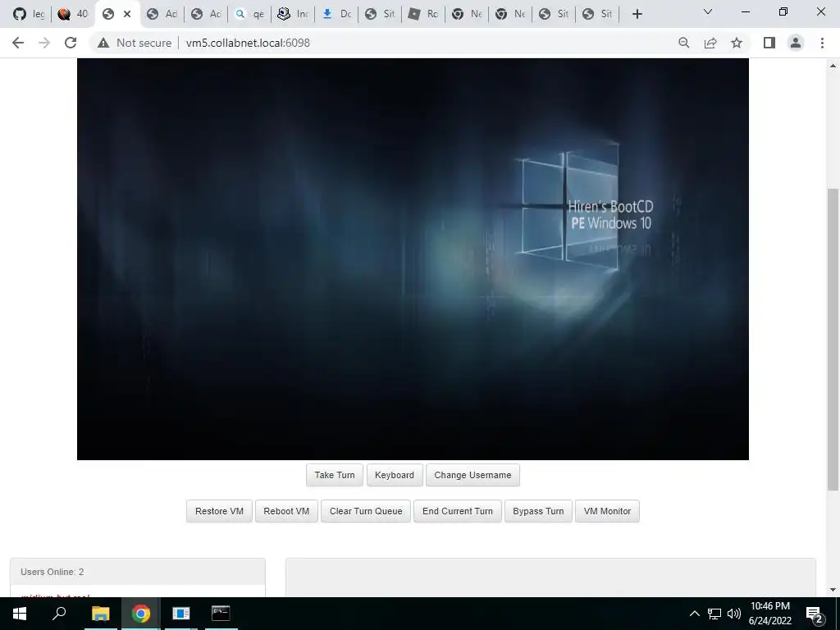Click scrollbar up arrow

pyautogui.click(x=833, y=66)
